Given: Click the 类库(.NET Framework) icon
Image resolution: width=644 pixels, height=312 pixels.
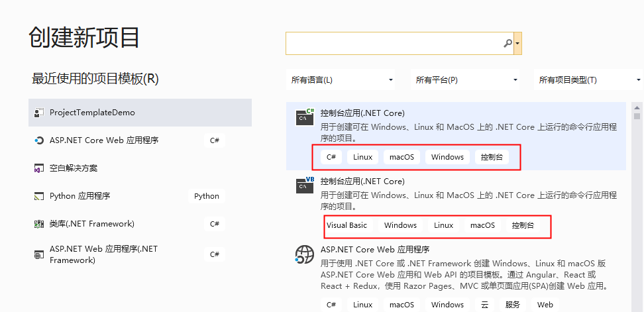Looking at the screenshot, I should pyautogui.click(x=38, y=224).
